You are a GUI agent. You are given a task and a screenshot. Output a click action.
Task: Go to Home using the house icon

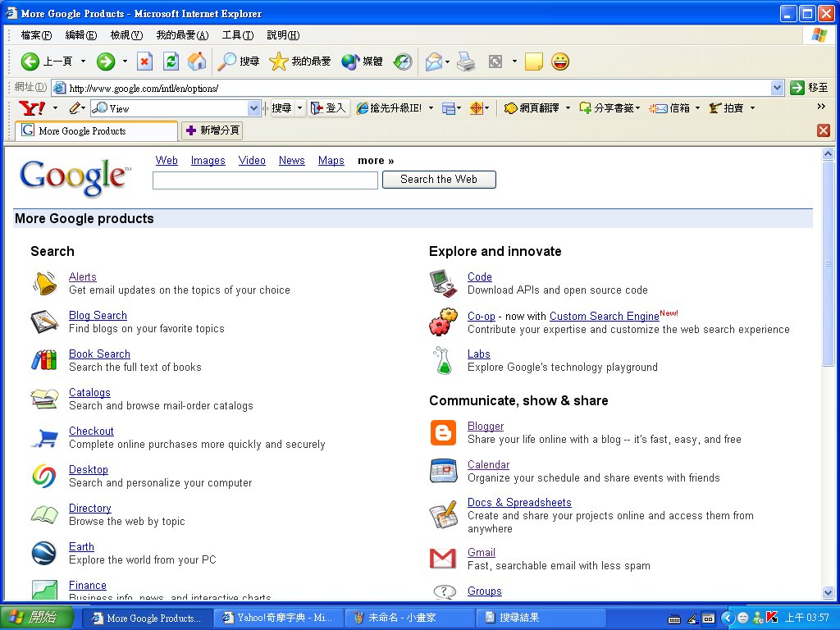[197, 62]
